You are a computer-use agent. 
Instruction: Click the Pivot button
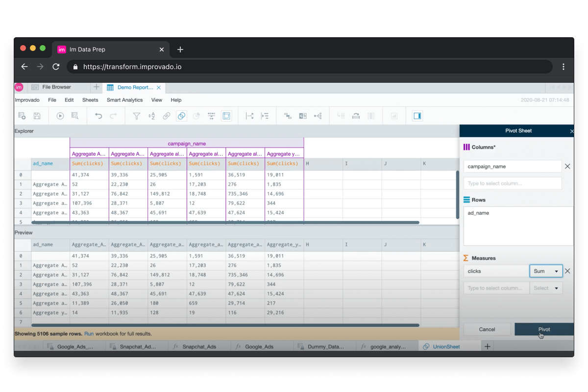(543, 329)
